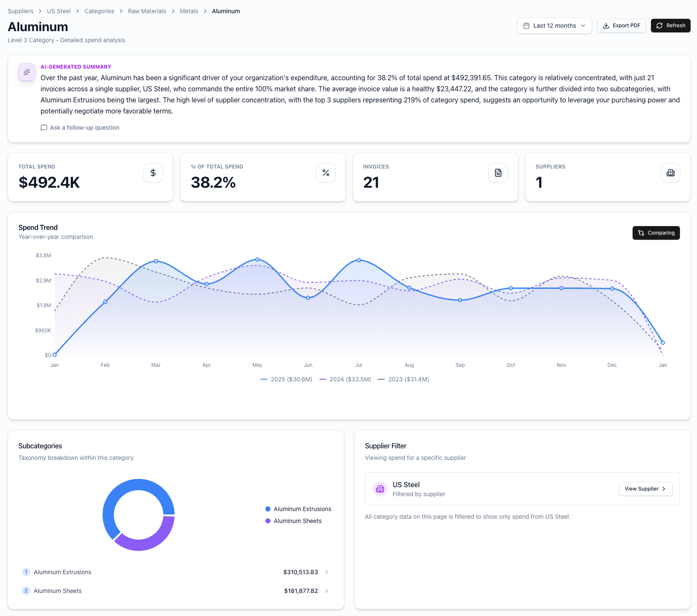The width and height of the screenshot is (697, 616).
Task: Click the calendar icon in date picker
Action: pos(526,26)
